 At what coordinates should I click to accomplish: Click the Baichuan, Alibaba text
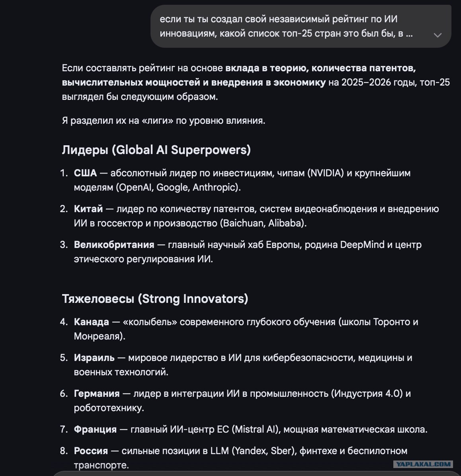pos(263,223)
